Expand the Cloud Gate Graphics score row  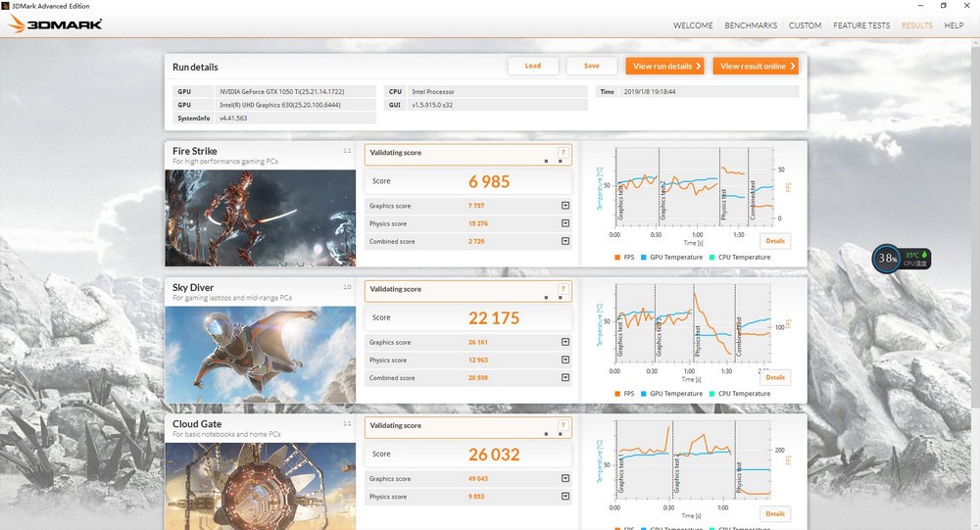coord(565,479)
